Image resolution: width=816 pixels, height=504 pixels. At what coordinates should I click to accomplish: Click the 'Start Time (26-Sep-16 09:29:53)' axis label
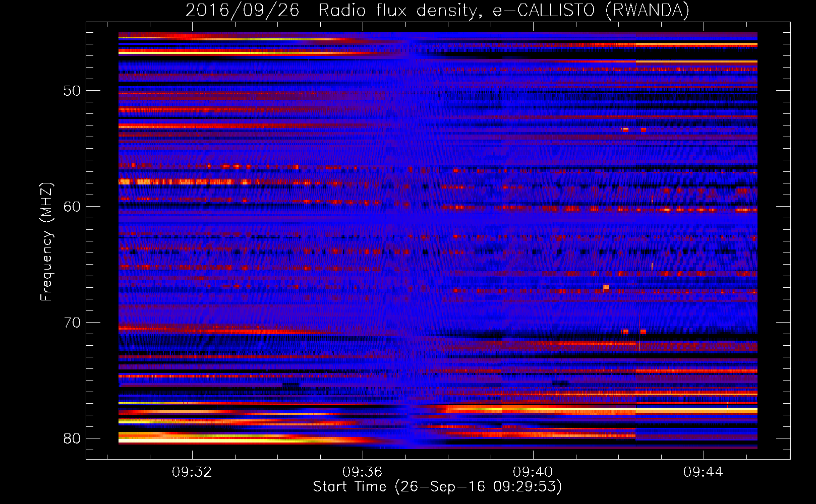click(437, 487)
